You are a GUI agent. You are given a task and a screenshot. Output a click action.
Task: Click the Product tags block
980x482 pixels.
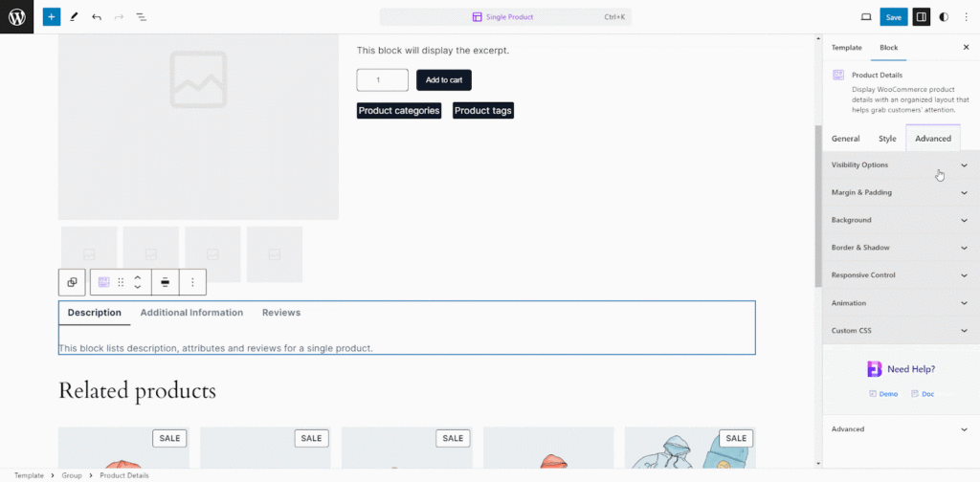(483, 111)
